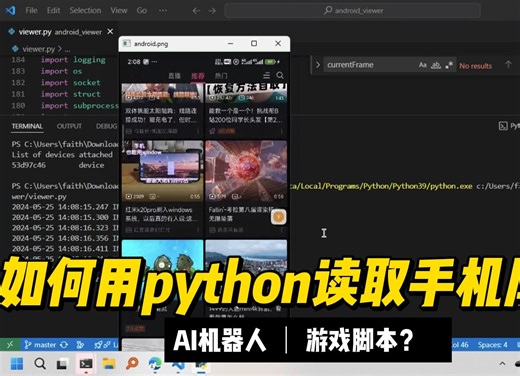520x376 pixels.
Task: Click the 'import socket' code line
Action: 70,83
